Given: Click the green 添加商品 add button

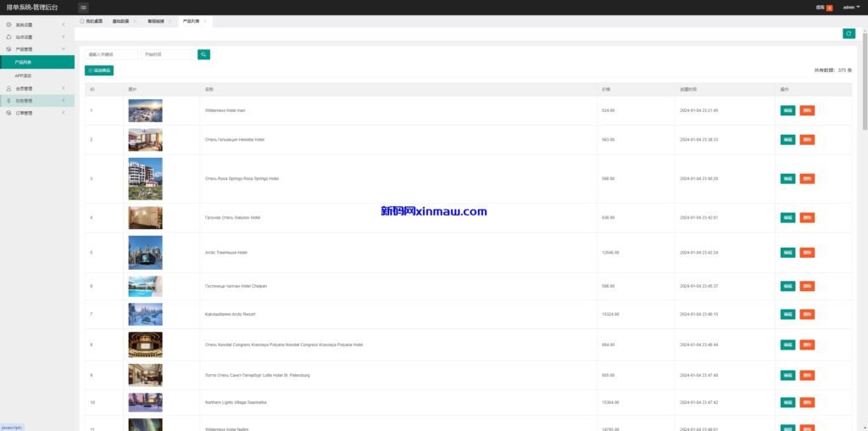Looking at the screenshot, I should [99, 70].
